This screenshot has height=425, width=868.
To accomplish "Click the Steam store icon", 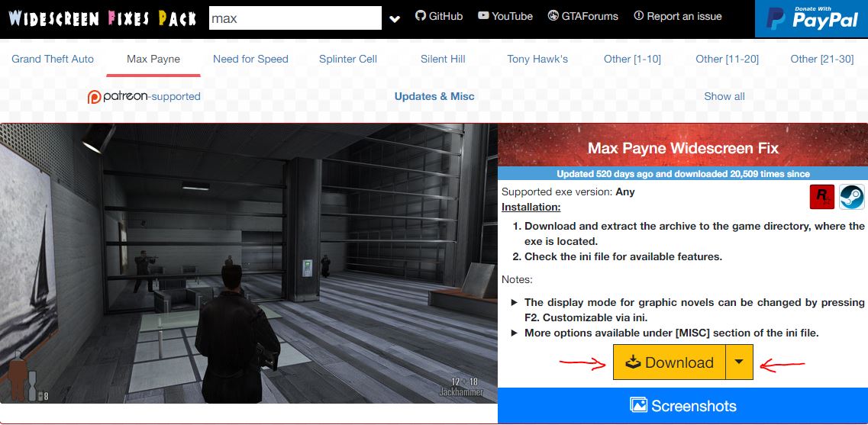I will 851,197.
